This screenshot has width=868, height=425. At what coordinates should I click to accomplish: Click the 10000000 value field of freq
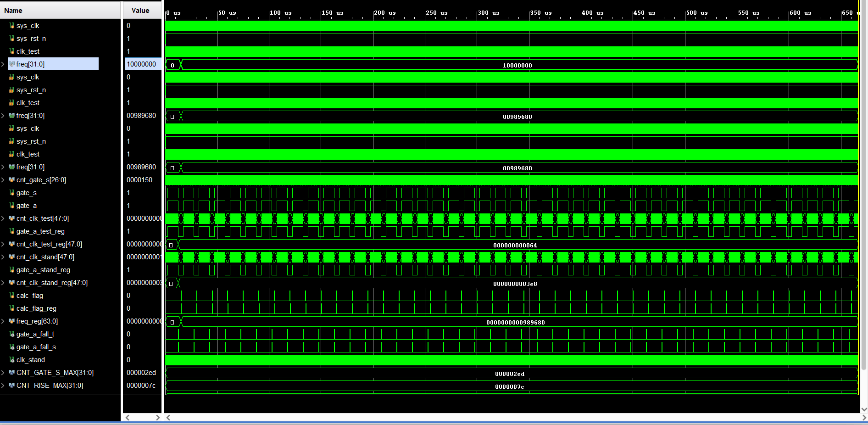[142, 64]
